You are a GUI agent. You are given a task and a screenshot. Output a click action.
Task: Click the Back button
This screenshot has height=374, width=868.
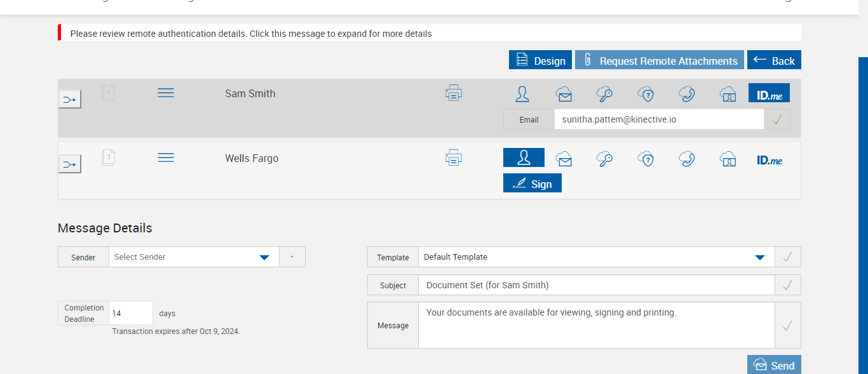coord(774,60)
